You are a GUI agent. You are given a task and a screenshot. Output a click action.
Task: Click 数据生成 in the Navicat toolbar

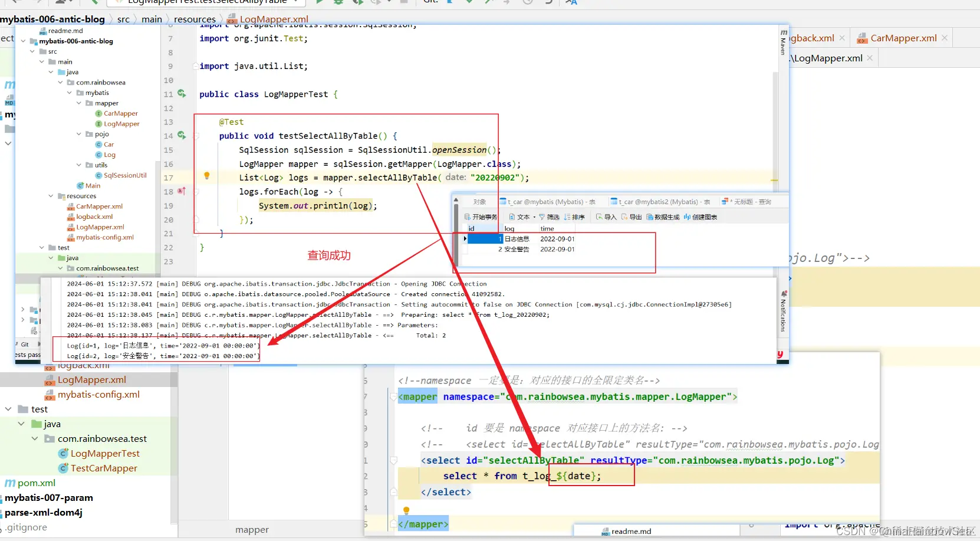click(663, 217)
